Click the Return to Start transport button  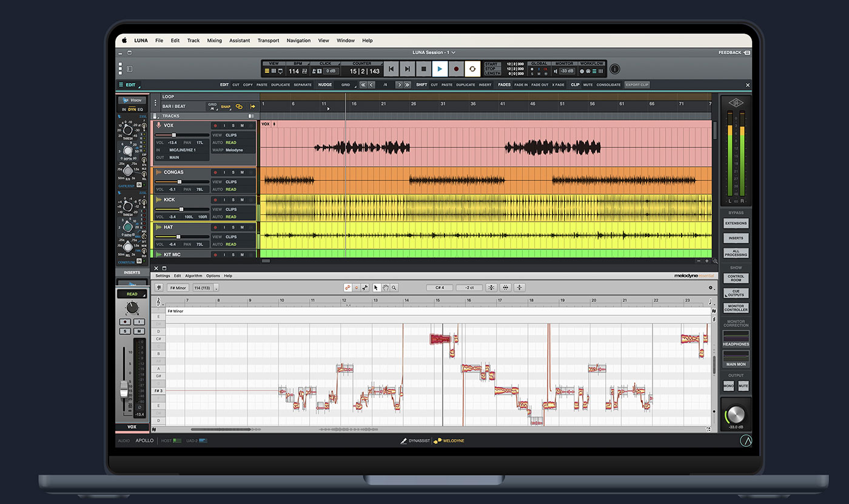tap(391, 69)
